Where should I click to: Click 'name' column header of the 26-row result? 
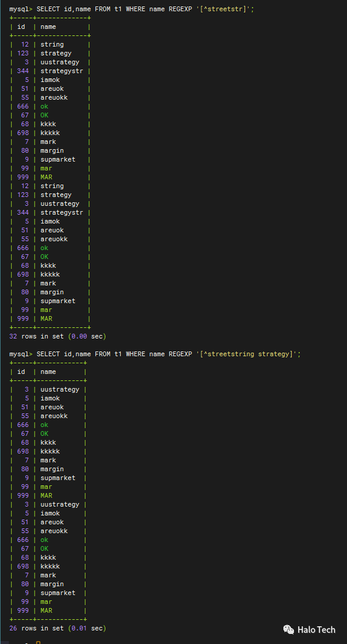point(48,372)
